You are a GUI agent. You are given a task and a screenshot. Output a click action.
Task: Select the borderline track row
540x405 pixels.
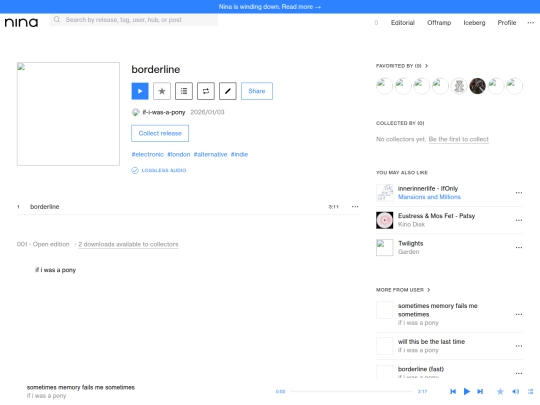[188, 207]
